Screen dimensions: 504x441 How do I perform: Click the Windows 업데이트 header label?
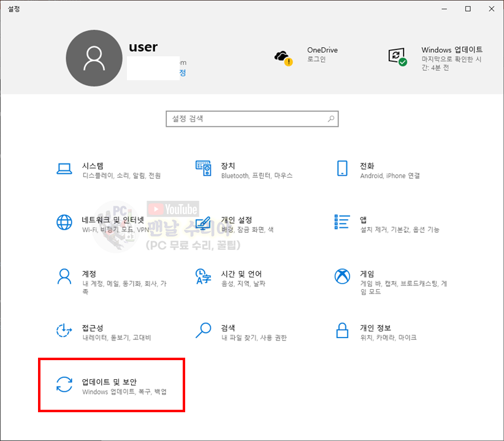coord(452,50)
